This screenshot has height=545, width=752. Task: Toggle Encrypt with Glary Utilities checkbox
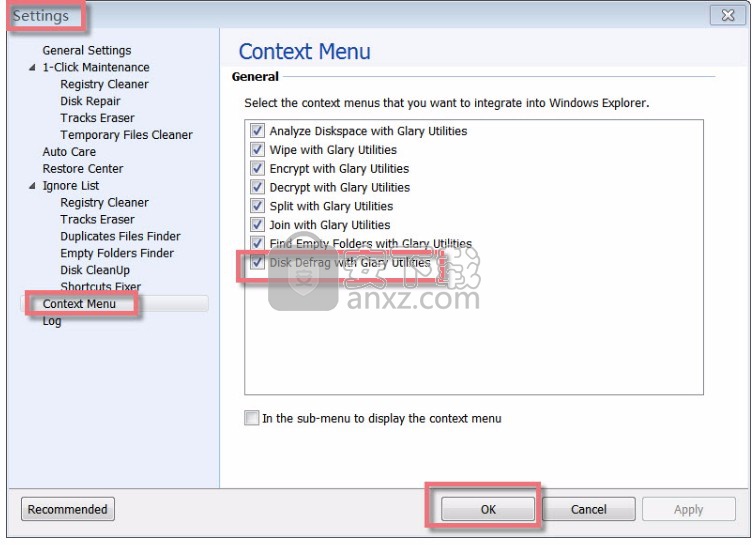point(257,168)
